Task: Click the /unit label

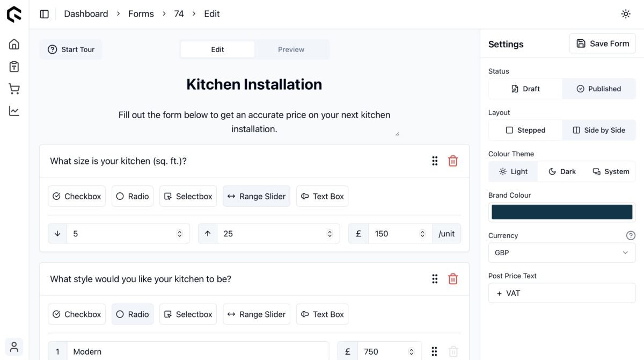Action: 447,234
